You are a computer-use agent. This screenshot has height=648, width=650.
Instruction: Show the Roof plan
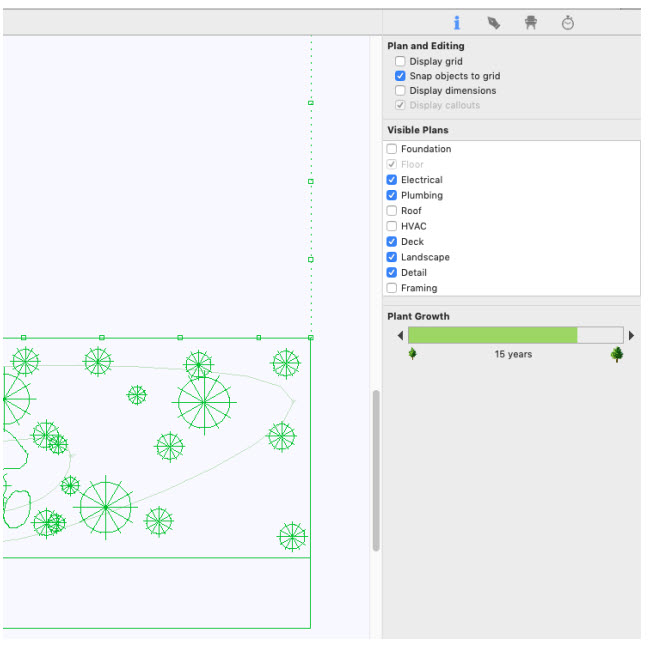tap(392, 211)
